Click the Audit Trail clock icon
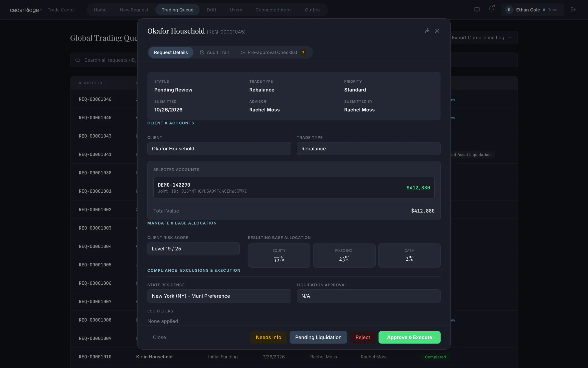588x368 pixels. [202, 52]
